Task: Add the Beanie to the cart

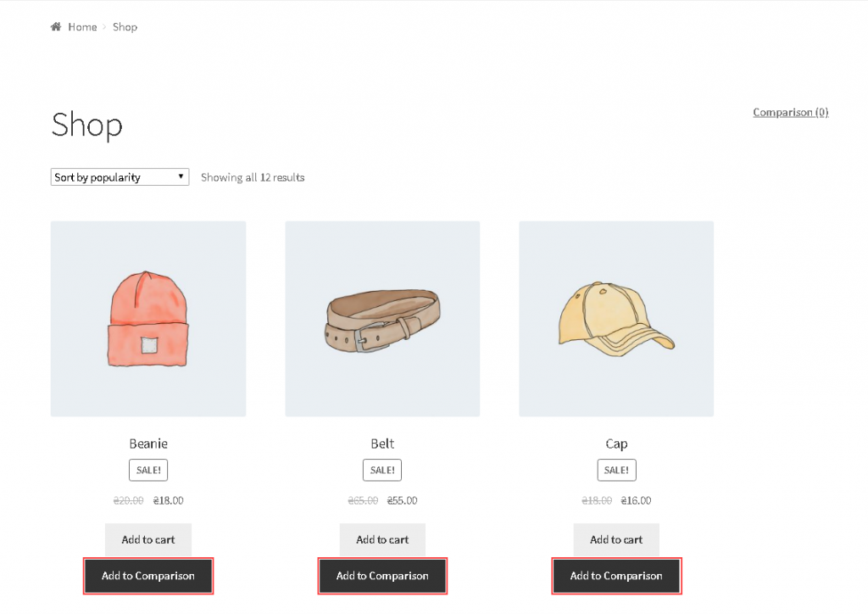Action: [147, 539]
